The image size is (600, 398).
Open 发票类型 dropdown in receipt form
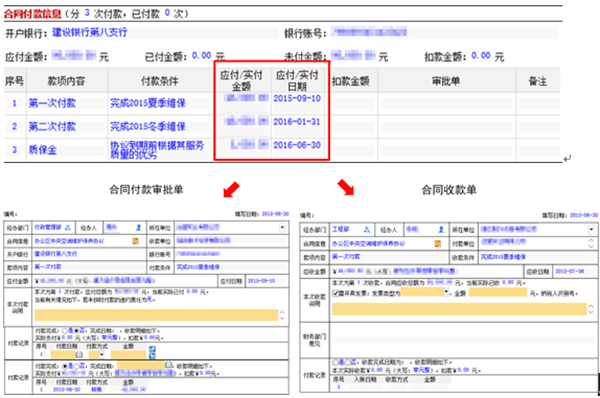446,292
